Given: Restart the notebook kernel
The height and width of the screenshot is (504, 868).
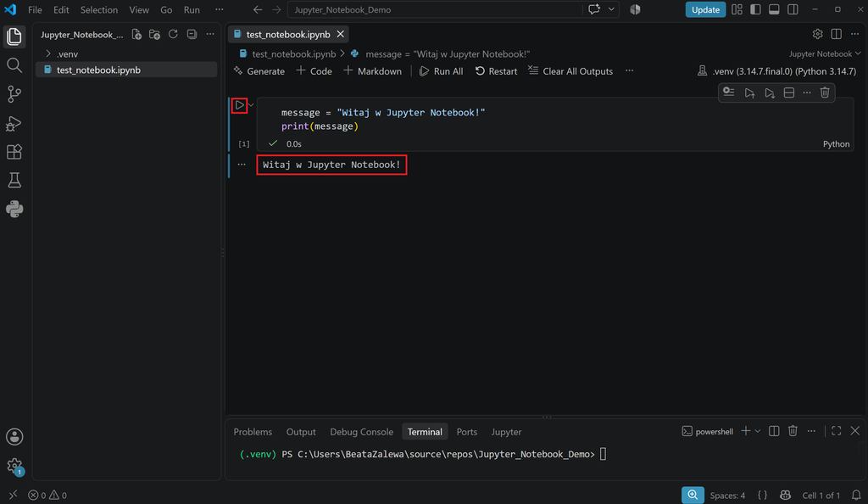Looking at the screenshot, I should [x=496, y=71].
